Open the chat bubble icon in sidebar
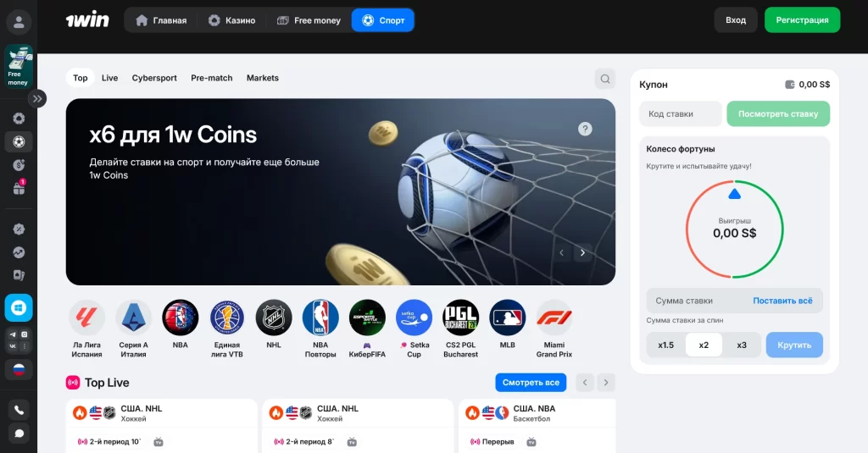 coord(19,433)
